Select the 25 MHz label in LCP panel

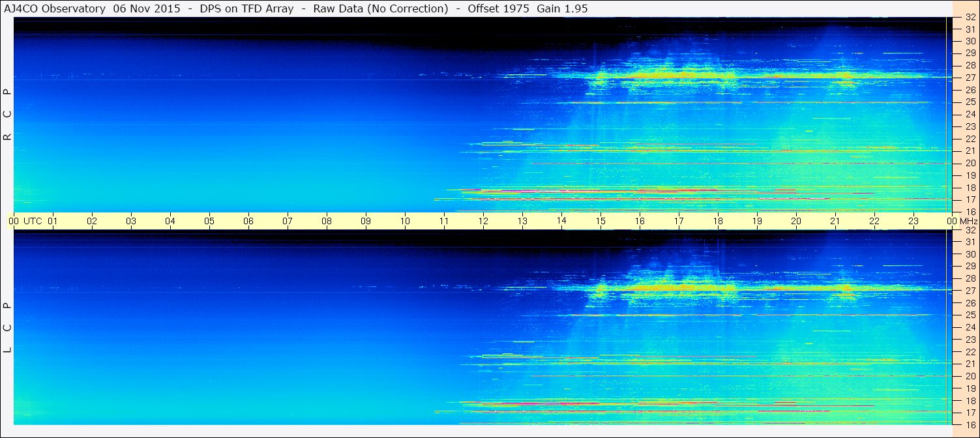(970, 315)
